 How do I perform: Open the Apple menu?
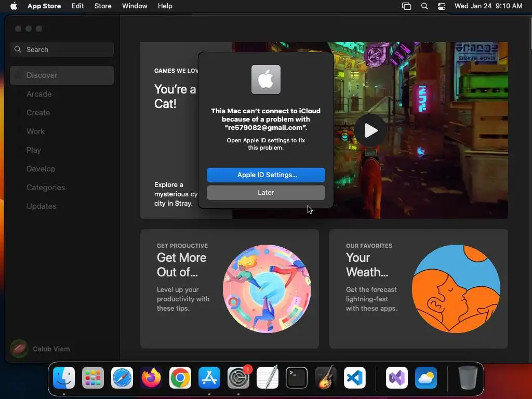click(x=14, y=6)
